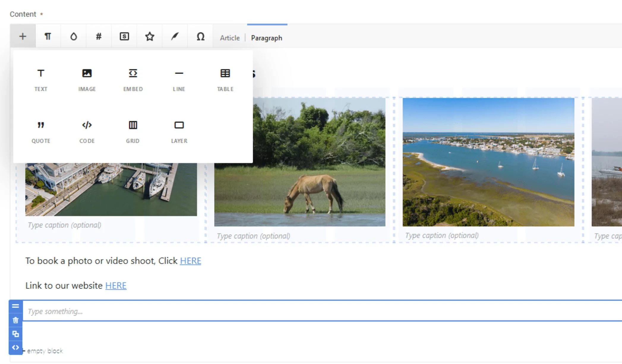Click the hash symbol toolbar icon
The width and height of the screenshot is (622, 364).
point(99,36)
